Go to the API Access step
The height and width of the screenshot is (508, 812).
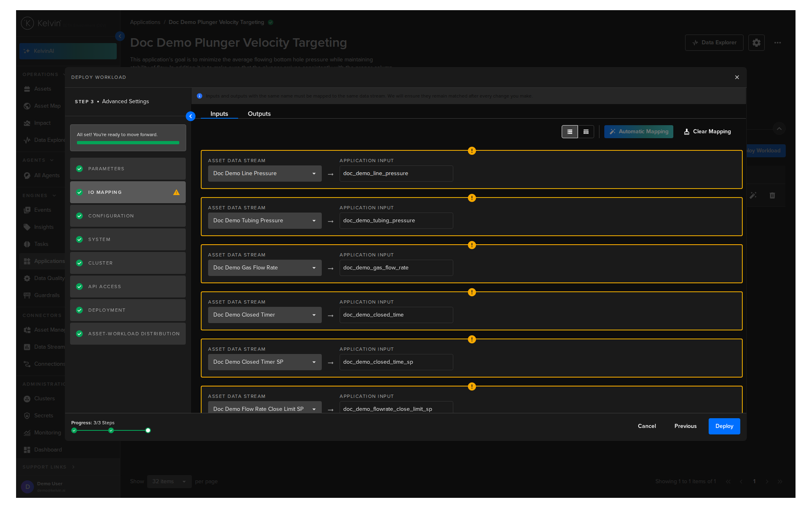(128, 287)
